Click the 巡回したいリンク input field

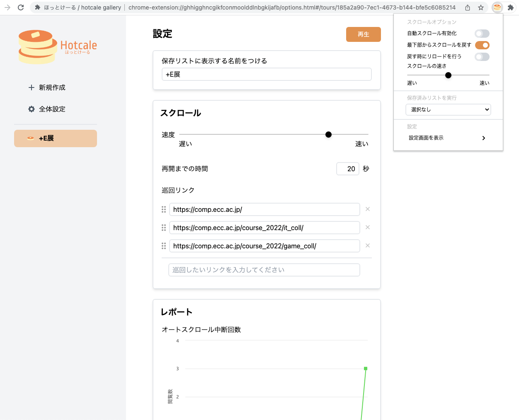pos(264,270)
